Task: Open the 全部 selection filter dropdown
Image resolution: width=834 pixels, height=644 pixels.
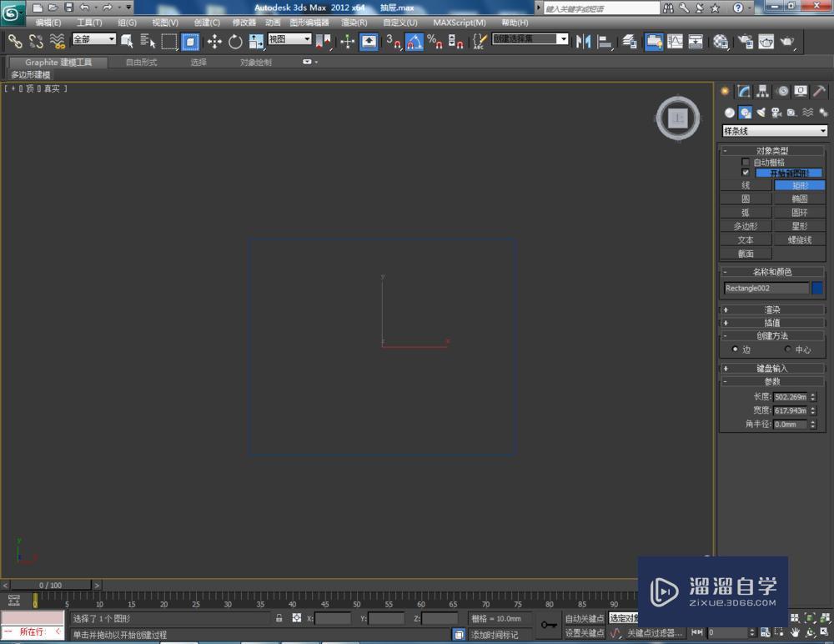Action: pyautogui.click(x=93, y=38)
